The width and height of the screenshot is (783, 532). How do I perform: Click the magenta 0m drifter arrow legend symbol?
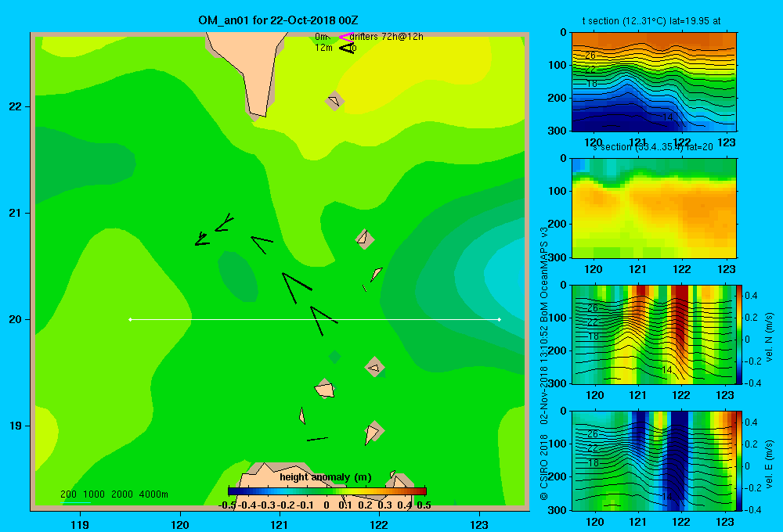(x=346, y=37)
